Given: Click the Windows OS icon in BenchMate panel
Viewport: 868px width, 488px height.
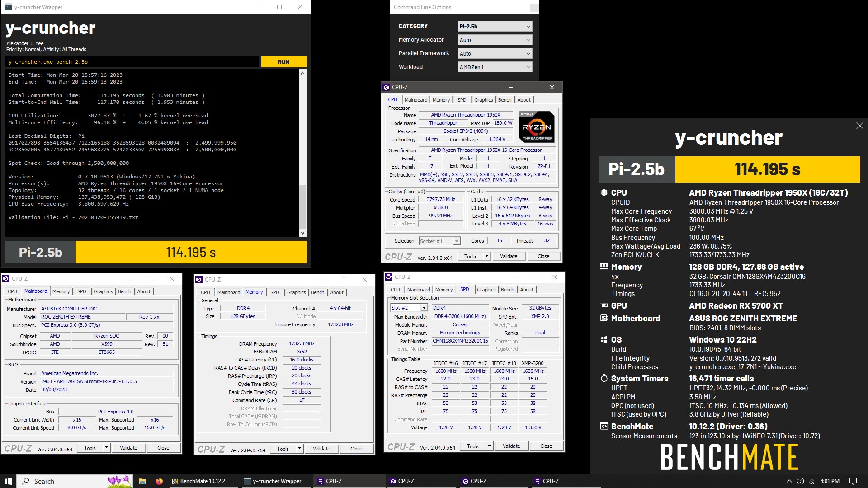Looking at the screenshot, I should [x=604, y=339].
